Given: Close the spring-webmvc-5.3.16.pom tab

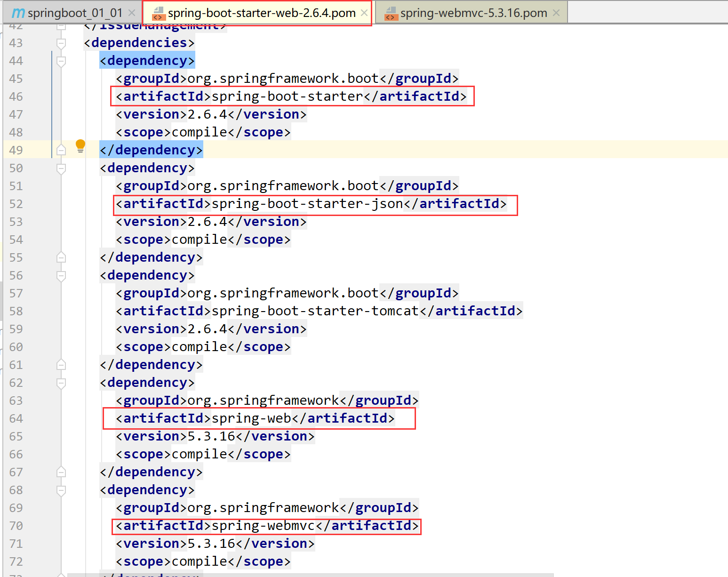Looking at the screenshot, I should (x=556, y=13).
